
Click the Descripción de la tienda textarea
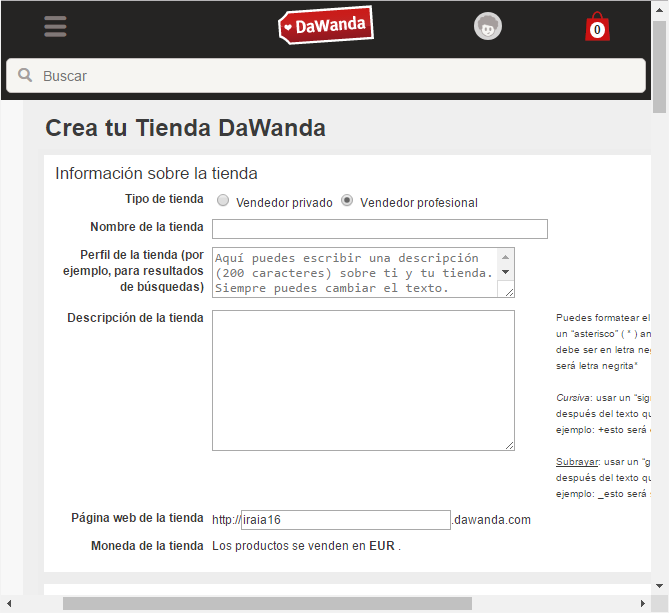tap(363, 380)
